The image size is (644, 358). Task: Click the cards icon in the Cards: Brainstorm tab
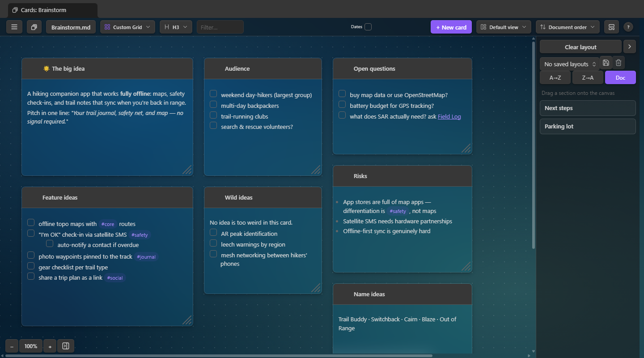15,10
